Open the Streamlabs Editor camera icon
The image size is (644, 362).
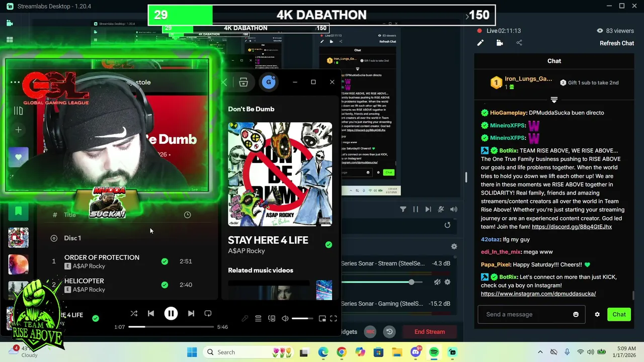tap(10, 23)
